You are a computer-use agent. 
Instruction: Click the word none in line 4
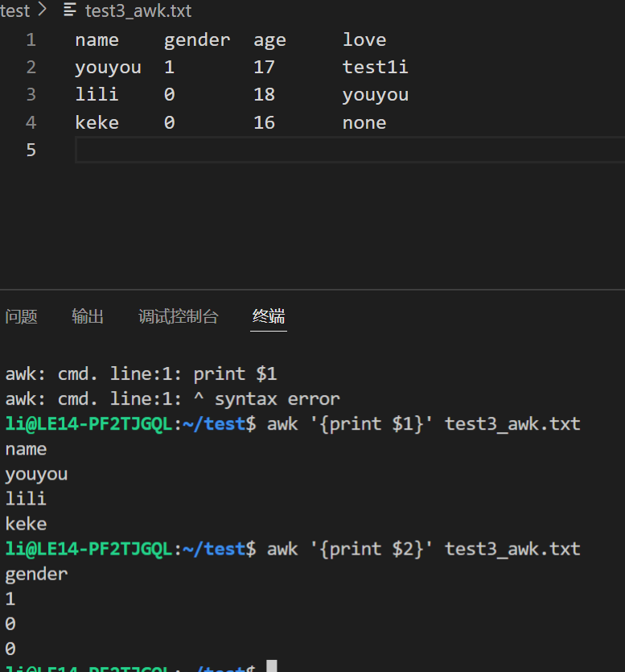coord(364,122)
